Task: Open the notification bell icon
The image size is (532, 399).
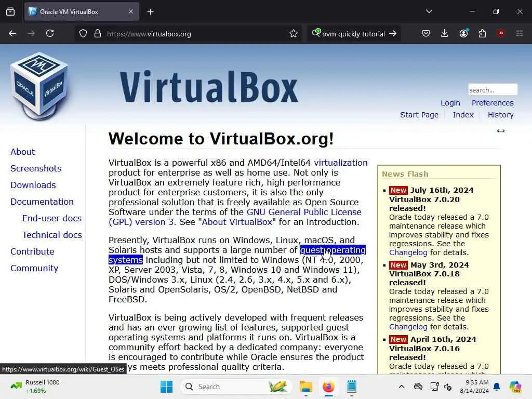Action: [497, 387]
